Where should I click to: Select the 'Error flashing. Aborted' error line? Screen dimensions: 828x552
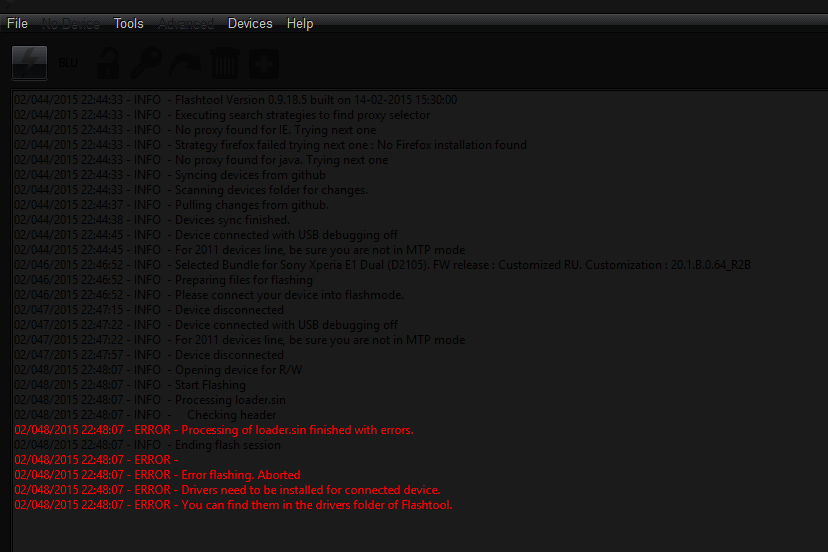(x=157, y=475)
